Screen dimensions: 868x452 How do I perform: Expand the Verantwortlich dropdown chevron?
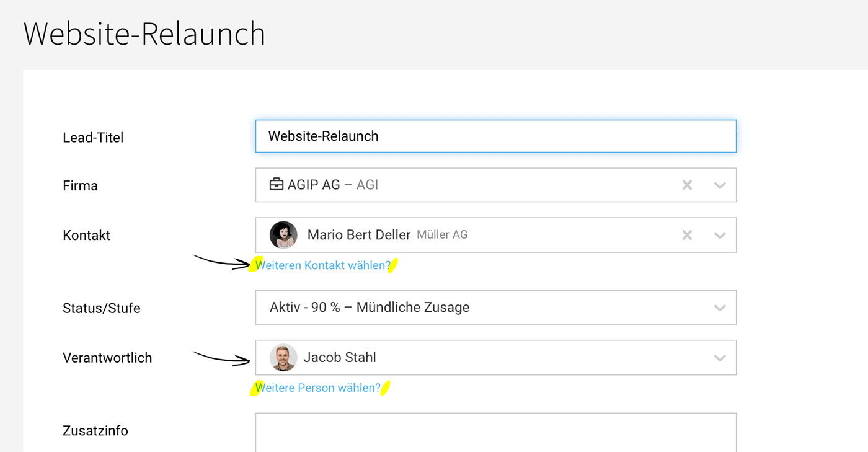pos(720,358)
